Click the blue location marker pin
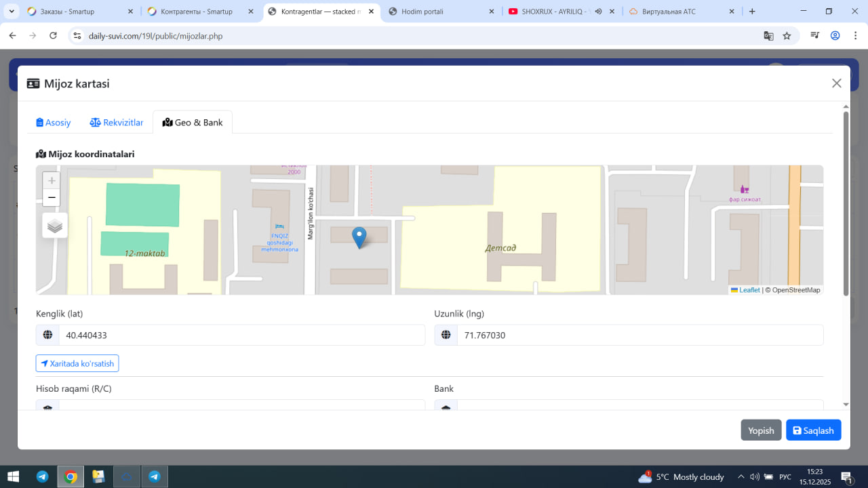Screen dimensions: 868x488 coord(359,237)
